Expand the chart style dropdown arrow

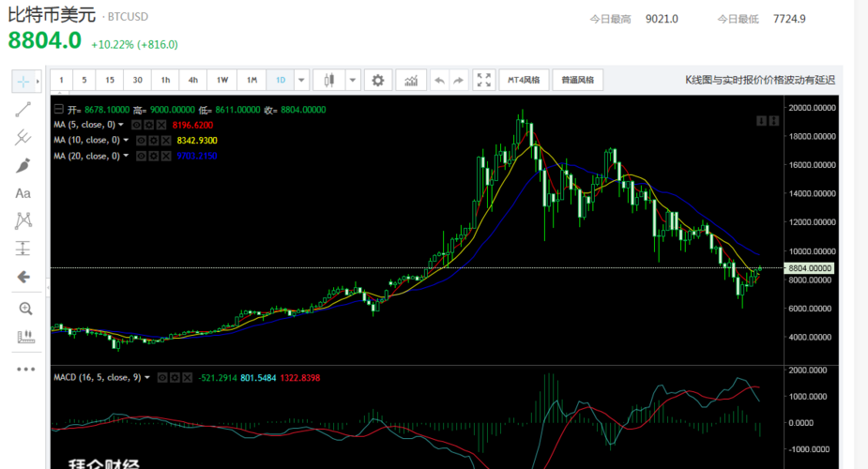[x=353, y=80]
